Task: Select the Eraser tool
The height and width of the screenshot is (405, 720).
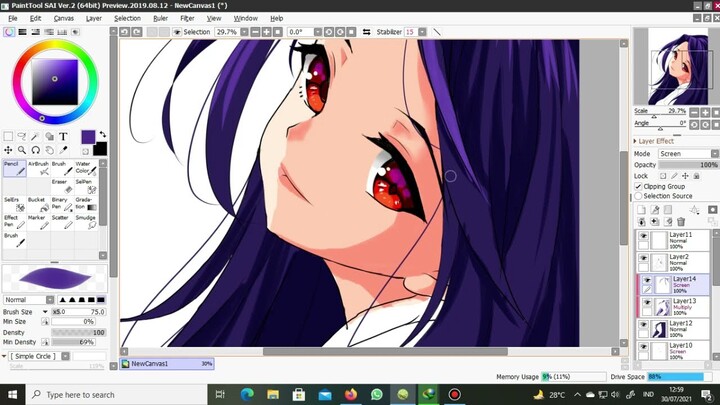Action: 62,186
